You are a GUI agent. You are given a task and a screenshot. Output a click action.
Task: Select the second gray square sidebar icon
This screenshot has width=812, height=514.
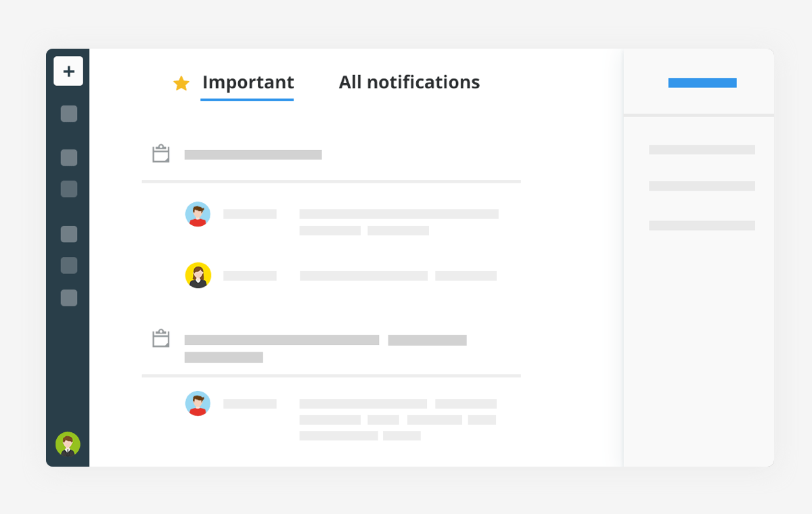pos(69,158)
